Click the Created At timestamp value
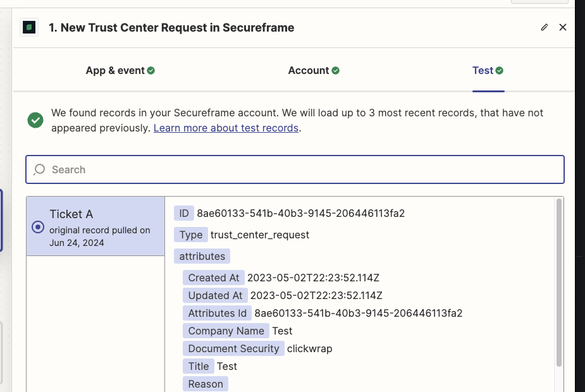Image resolution: width=585 pixels, height=392 pixels. [x=314, y=278]
